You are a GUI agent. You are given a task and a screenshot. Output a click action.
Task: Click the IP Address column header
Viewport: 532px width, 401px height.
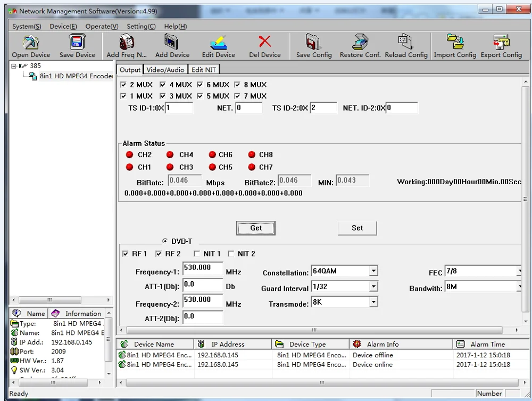pos(232,345)
